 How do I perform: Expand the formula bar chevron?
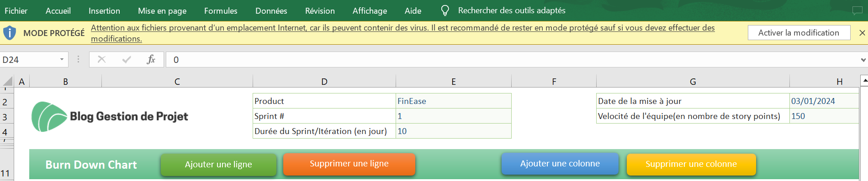click(863, 60)
